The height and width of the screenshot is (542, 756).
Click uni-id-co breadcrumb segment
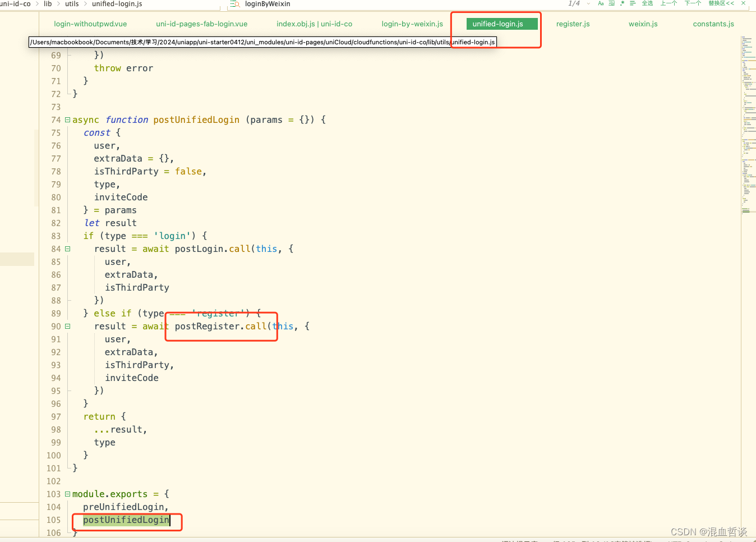click(x=15, y=4)
